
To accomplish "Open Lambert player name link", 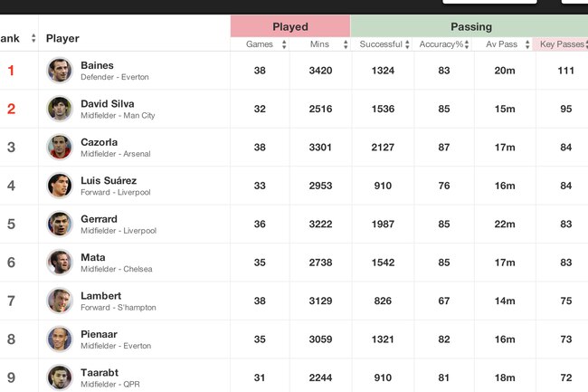I will coord(101,296).
